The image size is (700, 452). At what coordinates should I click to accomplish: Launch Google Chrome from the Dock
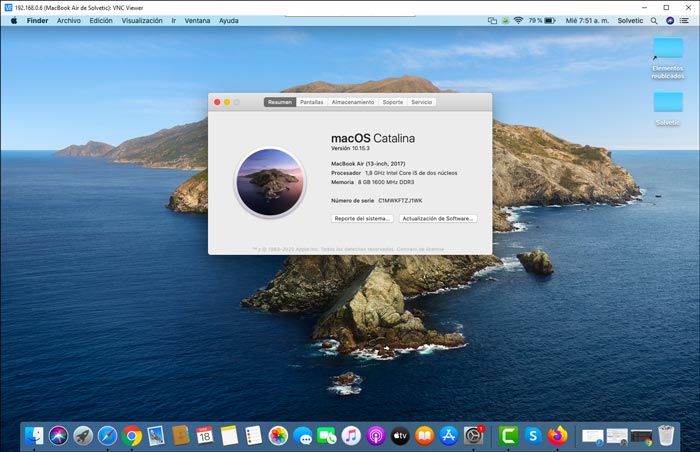(x=132, y=435)
